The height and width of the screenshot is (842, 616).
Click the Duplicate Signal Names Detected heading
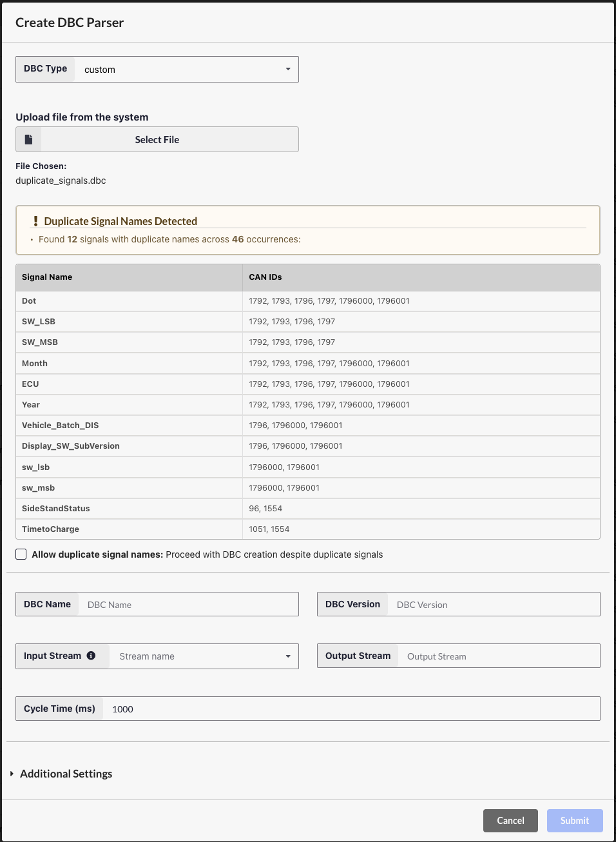tap(120, 221)
